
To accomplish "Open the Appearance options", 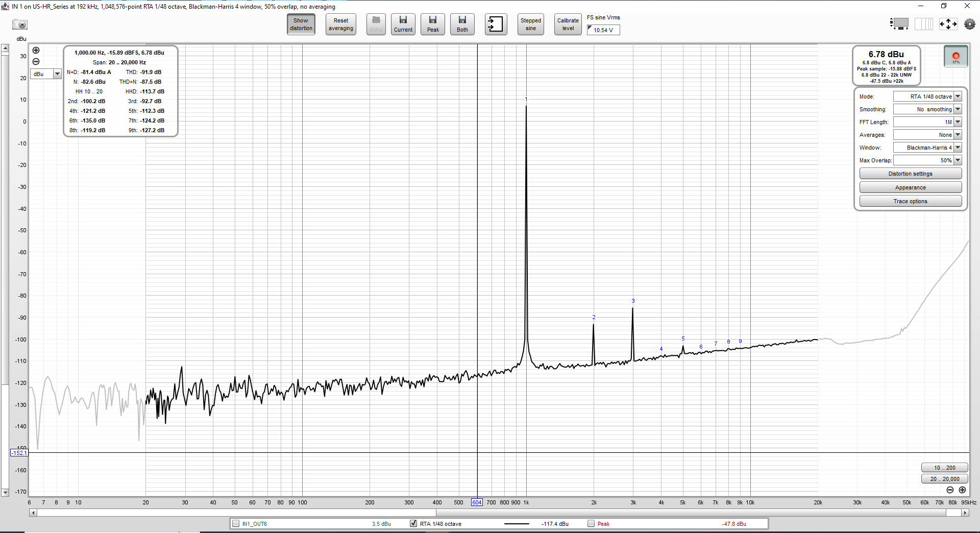I will pos(911,187).
